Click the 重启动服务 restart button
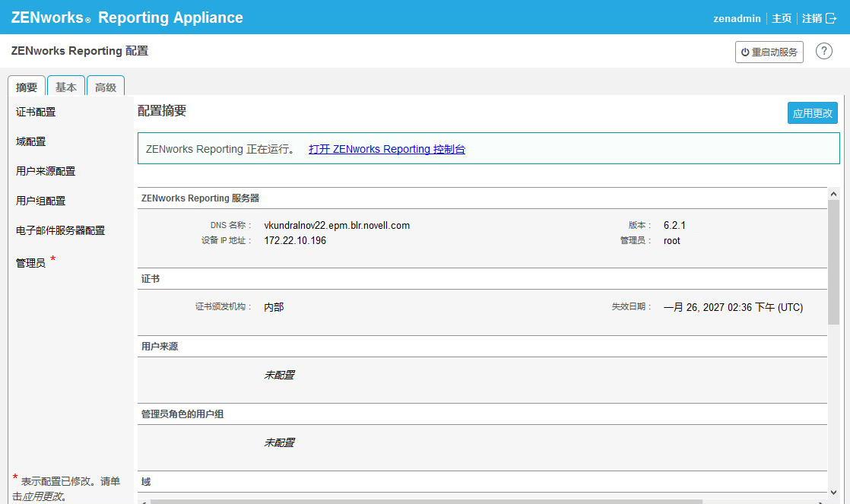Image resolution: width=850 pixels, height=504 pixels. (769, 52)
